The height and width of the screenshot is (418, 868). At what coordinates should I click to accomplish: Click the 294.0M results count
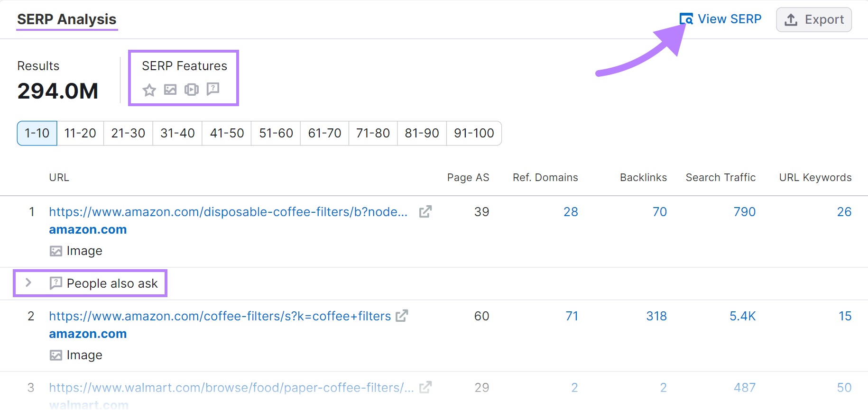(x=58, y=91)
